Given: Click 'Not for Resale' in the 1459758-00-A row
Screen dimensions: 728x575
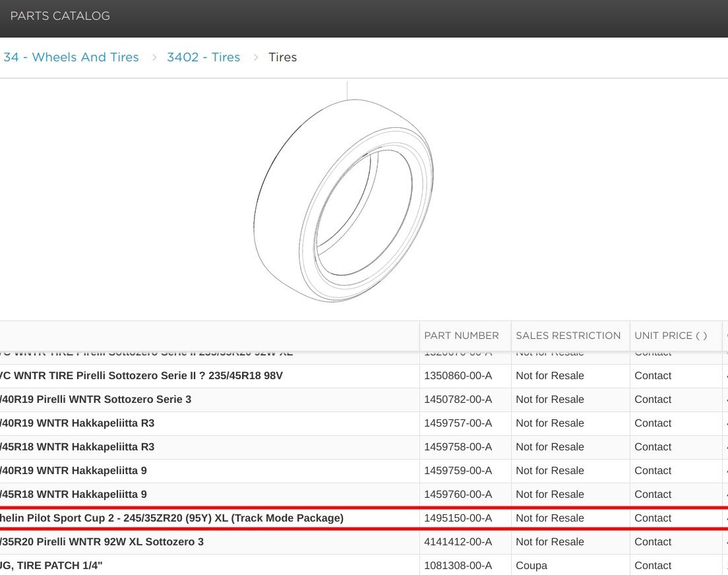Looking at the screenshot, I should pyautogui.click(x=550, y=447).
